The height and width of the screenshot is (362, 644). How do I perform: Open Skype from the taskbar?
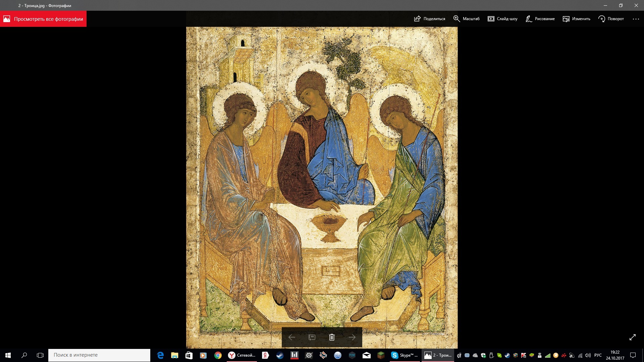[405, 355]
